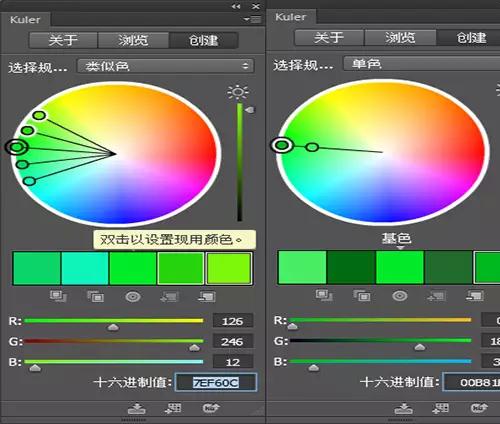Click the lowest teal-green marker on left wheel
This screenshot has height=424, width=500.
[29, 181]
